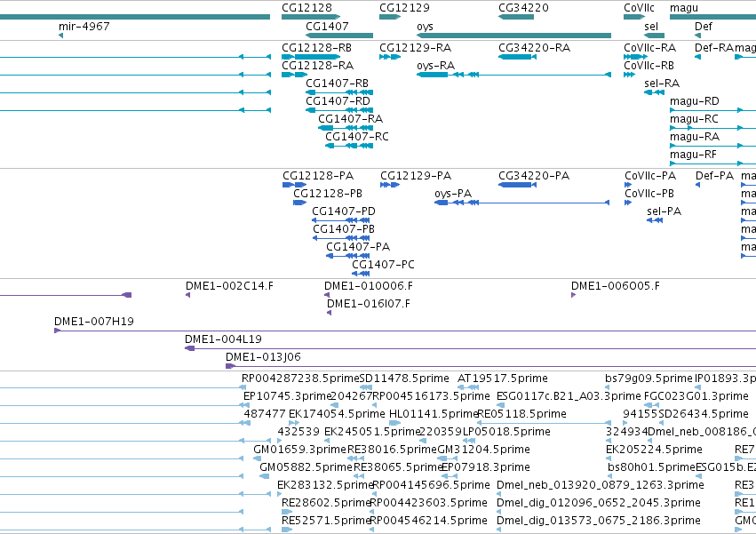Screen dimensions: 756x534
Task: Select protein sel-PA
Action: 655,220
